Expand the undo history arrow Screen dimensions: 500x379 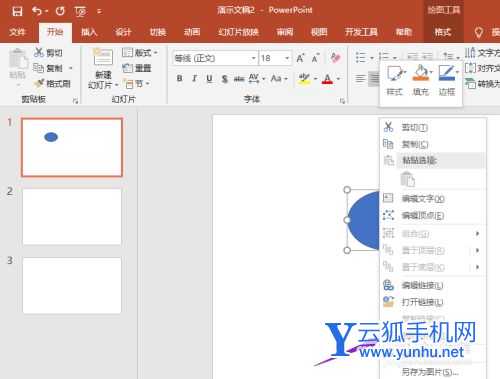pos(46,12)
